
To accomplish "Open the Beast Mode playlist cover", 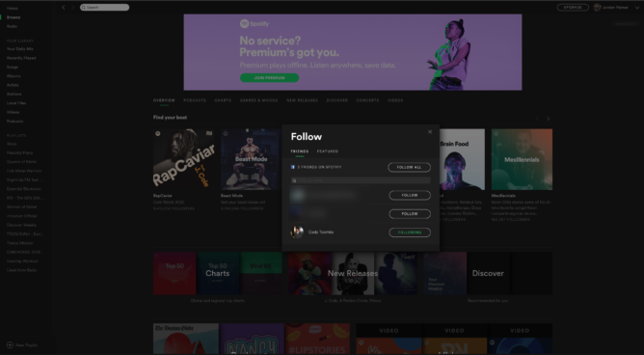I will (x=251, y=159).
